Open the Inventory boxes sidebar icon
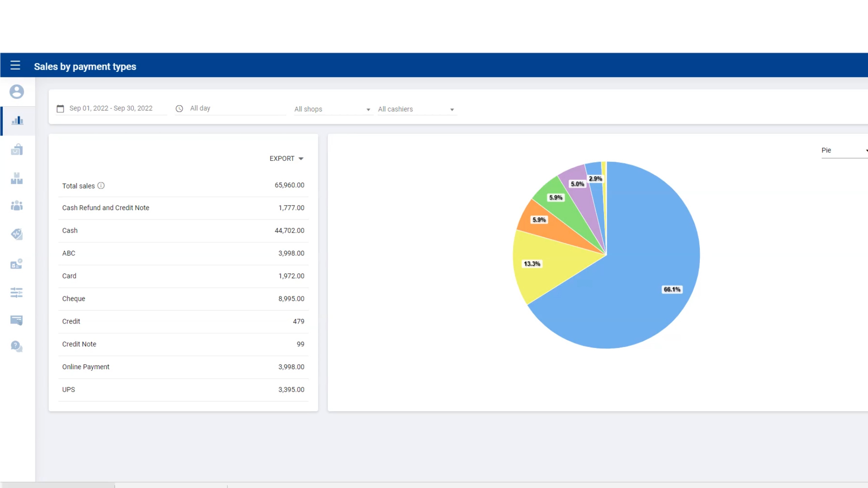This screenshot has width=868, height=488. coord(17,178)
